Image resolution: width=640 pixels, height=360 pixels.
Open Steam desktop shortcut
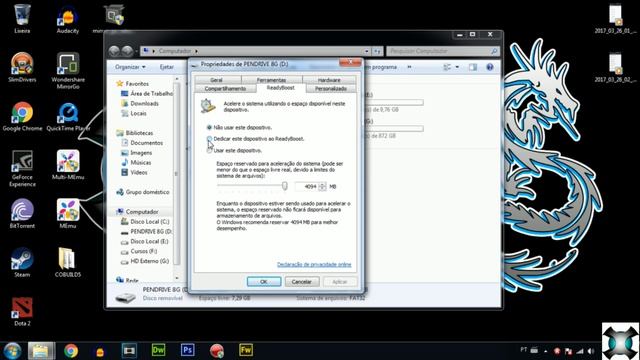pyautogui.click(x=22, y=262)
